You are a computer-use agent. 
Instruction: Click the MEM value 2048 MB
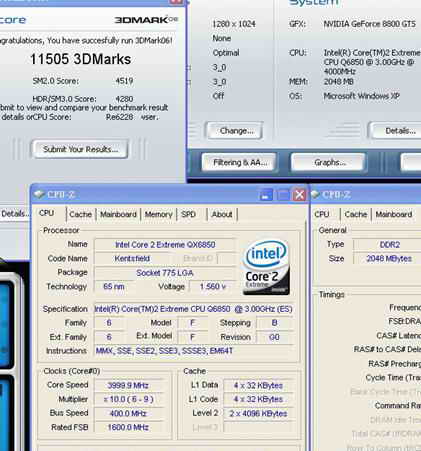coord(339,82)
